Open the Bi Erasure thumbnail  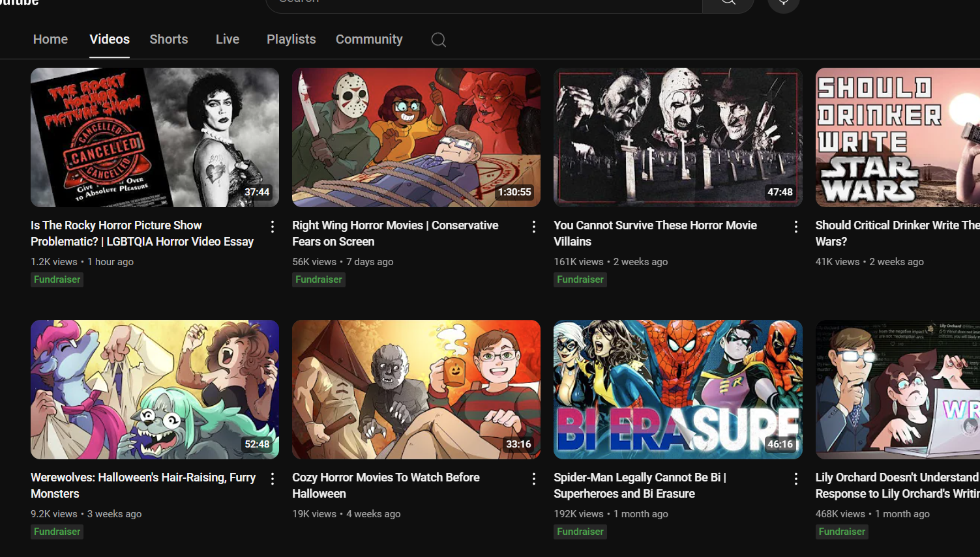tap(678, 390)
